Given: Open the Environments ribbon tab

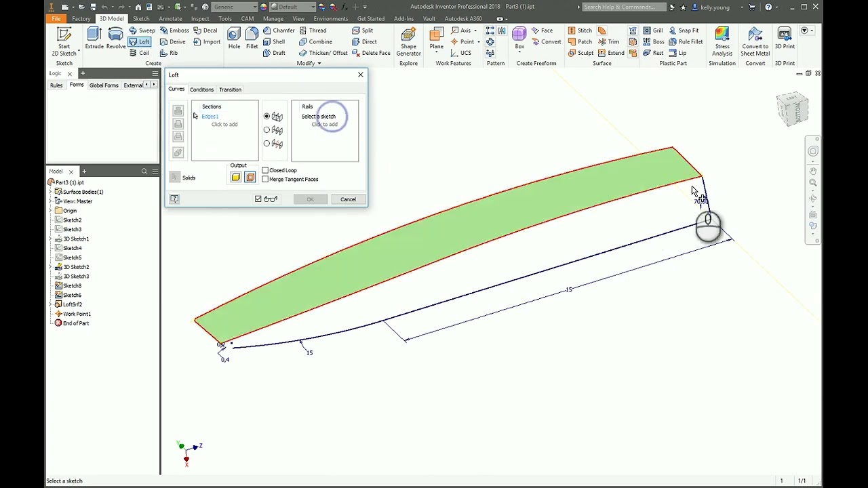Looking at the screenshot, I should point(331,19).
